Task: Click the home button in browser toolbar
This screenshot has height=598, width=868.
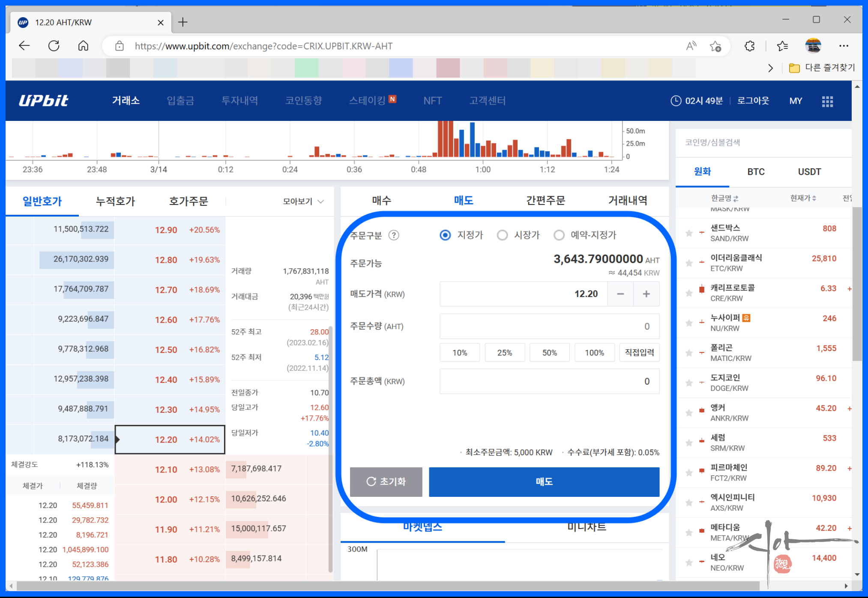Action: tap(83, 46)
